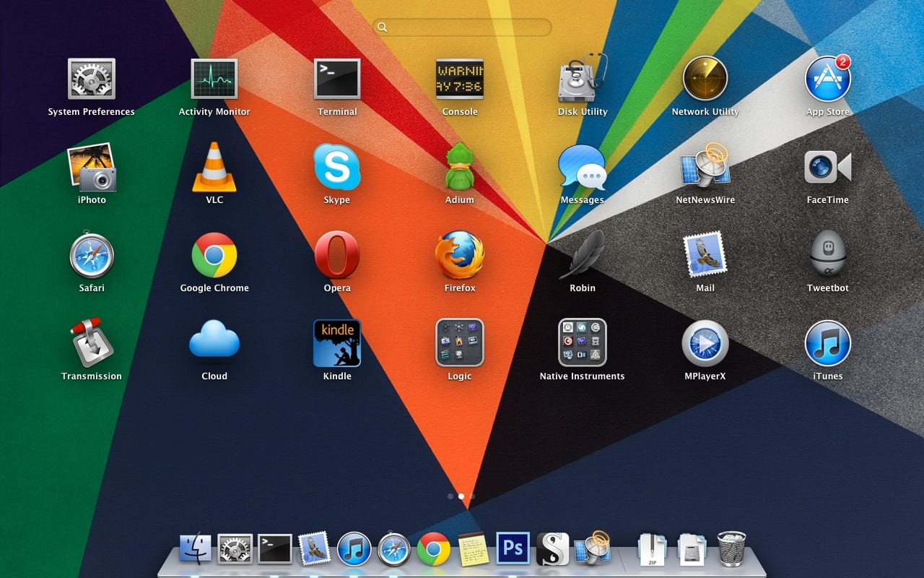Launch iTunes from the Launchpad grid
Image resolution: width=924 pixels, height=578 pixels.
click(828, 343)
